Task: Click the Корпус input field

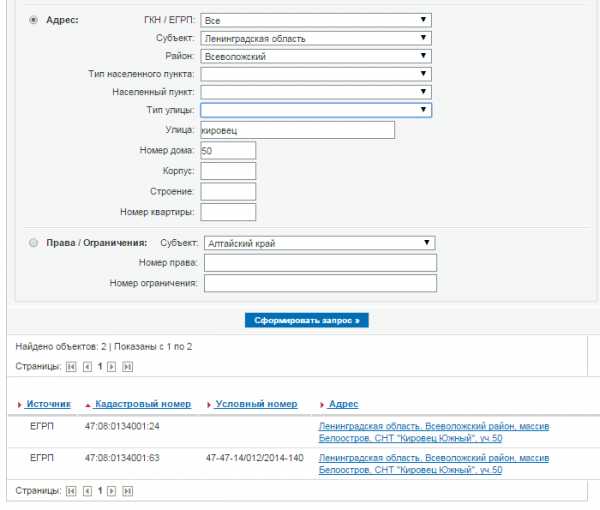Action: point(228,171)
